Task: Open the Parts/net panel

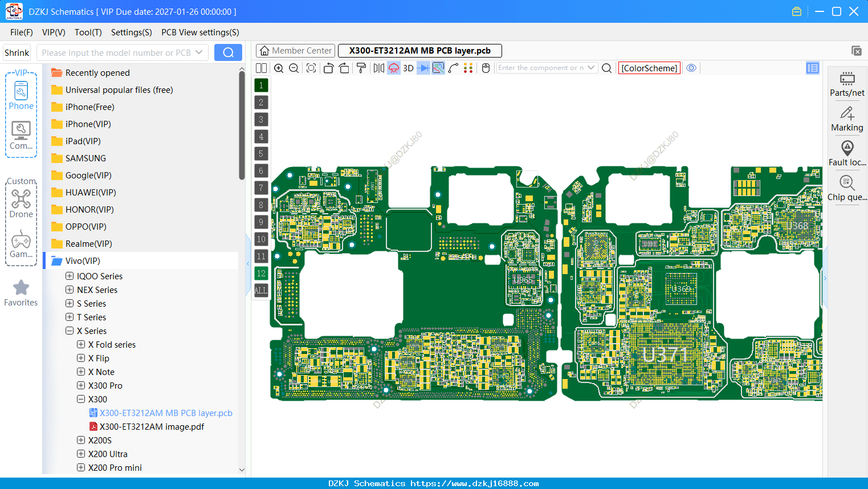Action: pos(847,84)
